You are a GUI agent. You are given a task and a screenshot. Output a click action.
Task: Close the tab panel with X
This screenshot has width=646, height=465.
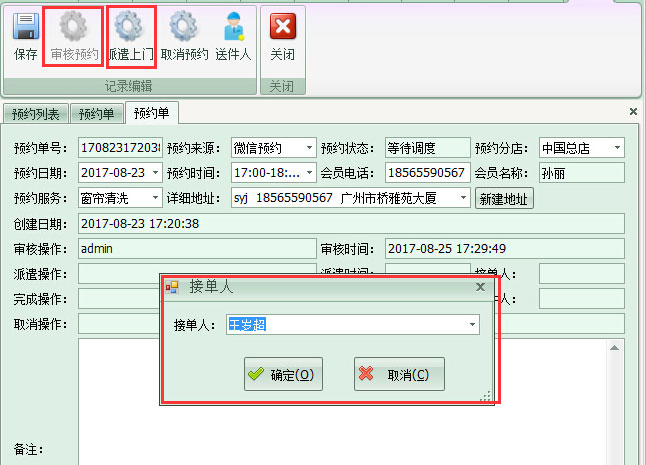click(x=633, y=112)
